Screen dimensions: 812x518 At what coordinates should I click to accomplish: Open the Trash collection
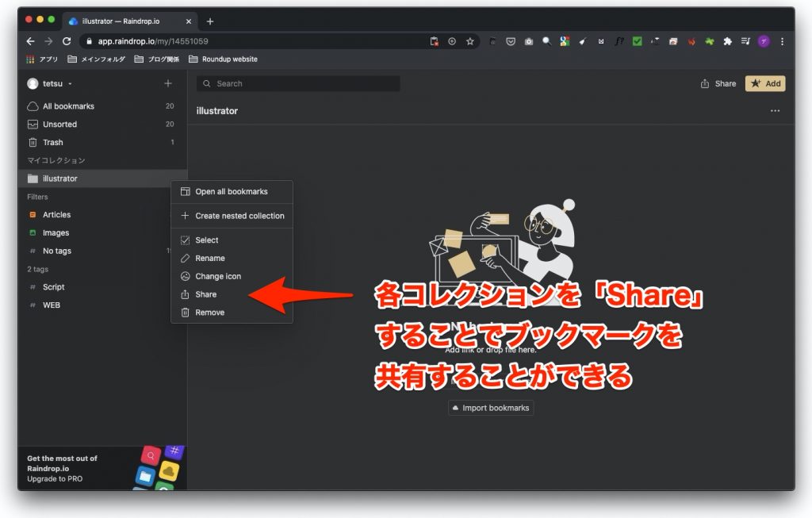point(102,143)
